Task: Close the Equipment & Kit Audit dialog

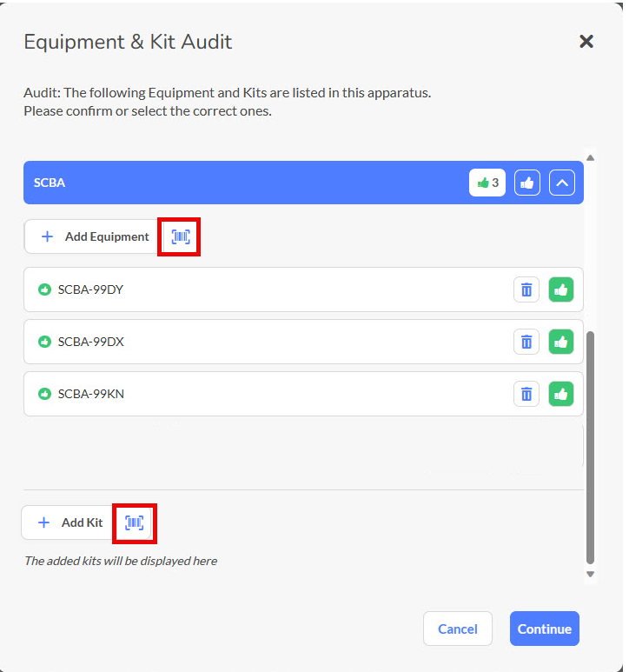Action: pyautogui.click(x=586, y=42)
